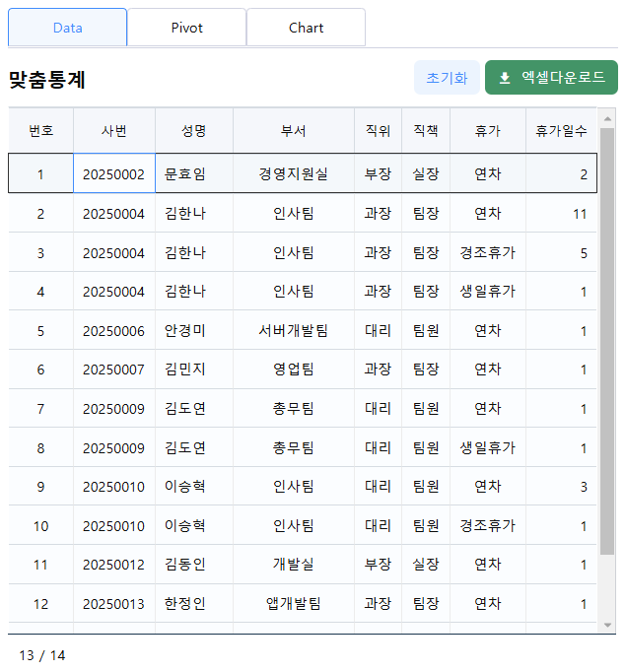Viewport: 625px width, 672px height.
Task: Select the 문효임 name cell
Action: pyautogui.click(x=185, y=174)
